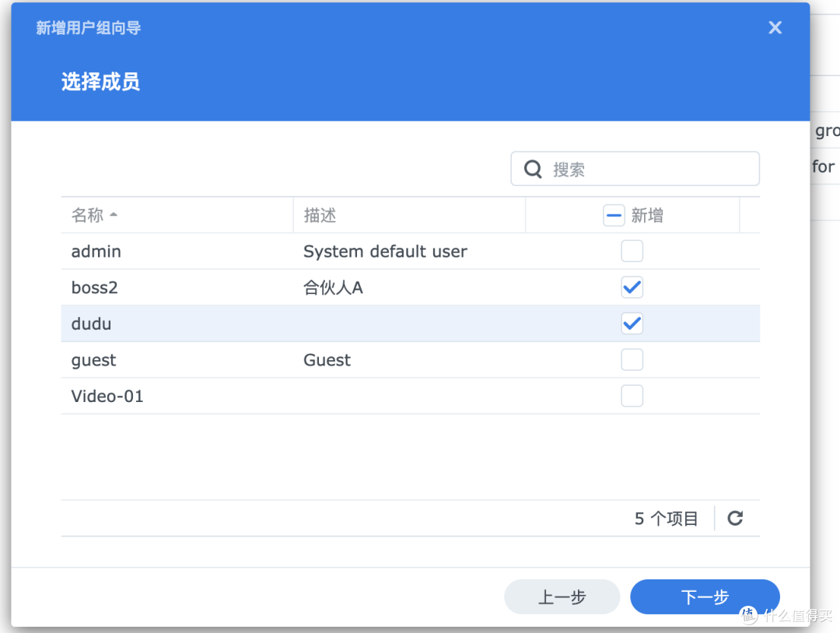
Task: Click the 选择成员 heading
Action: [100, 82]
